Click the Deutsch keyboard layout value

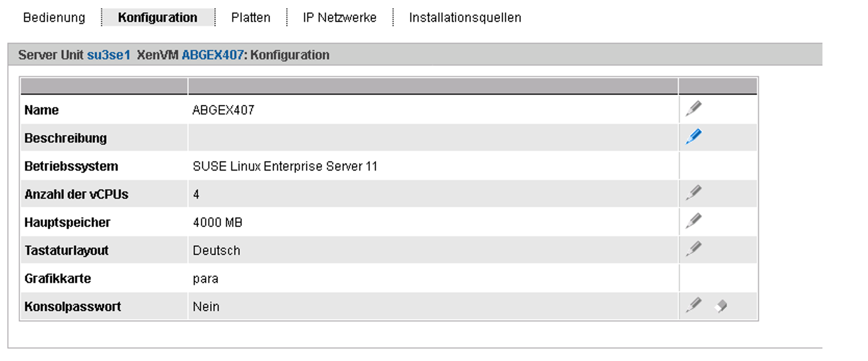pyautogui.click(x=216, y=250)
